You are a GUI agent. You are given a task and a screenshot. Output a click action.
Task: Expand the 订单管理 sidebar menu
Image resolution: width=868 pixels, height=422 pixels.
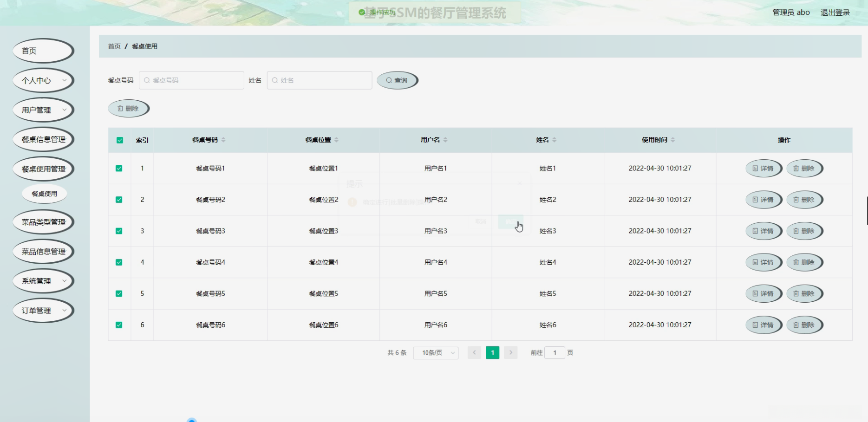43,311
